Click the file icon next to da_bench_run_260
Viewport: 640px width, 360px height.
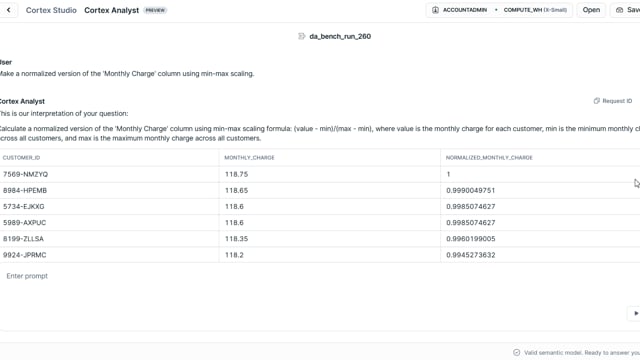(302, 36)
